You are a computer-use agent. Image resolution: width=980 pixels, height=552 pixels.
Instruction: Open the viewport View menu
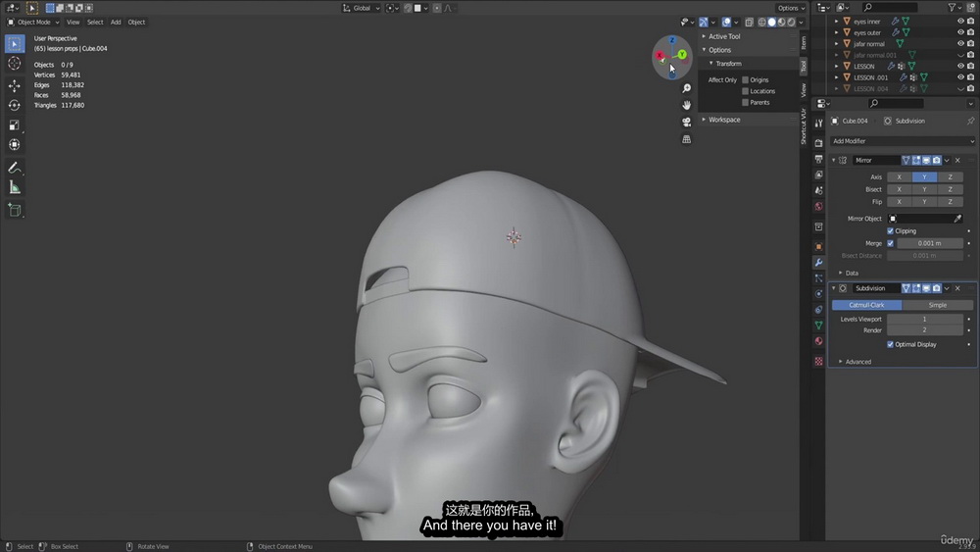tap(73, 22)
